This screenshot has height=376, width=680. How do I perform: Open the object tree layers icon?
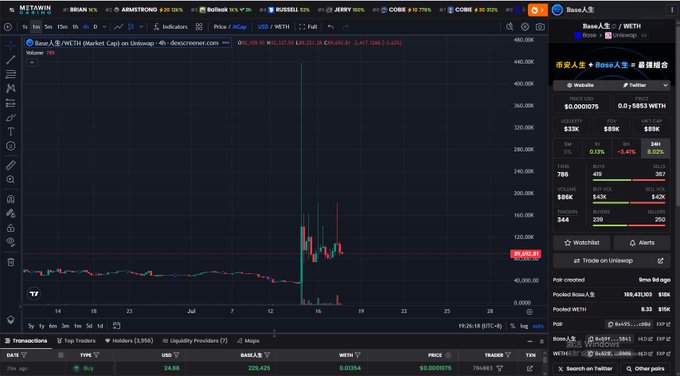point(10,320)
